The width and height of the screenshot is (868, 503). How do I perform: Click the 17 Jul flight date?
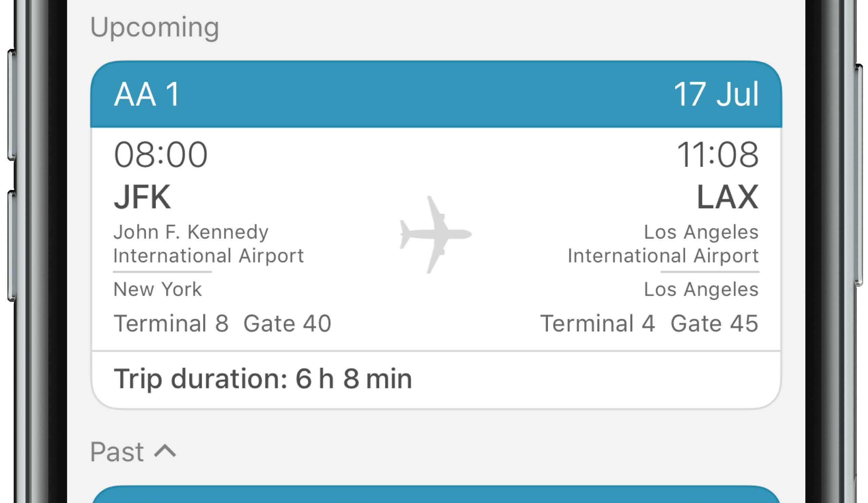tap(716, 94)
